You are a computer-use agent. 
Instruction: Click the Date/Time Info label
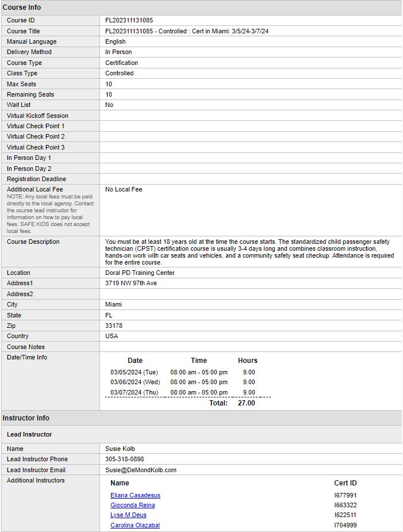coord(27,357)
